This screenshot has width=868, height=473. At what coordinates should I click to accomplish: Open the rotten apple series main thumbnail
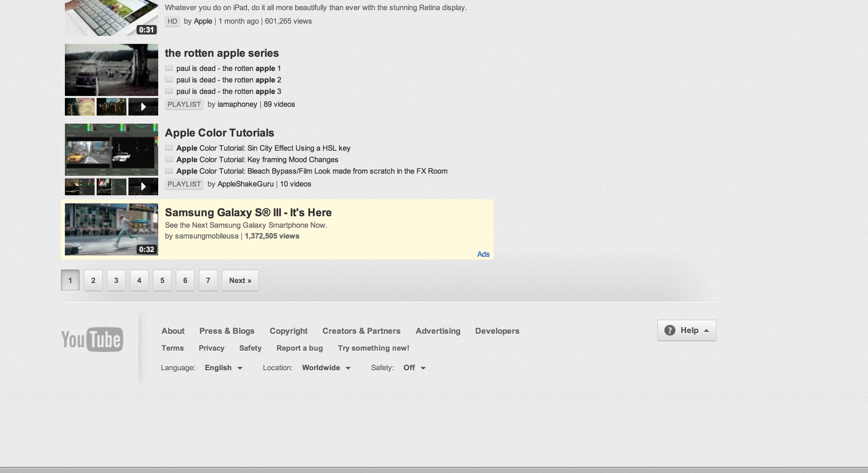click(x=112, y=70)
